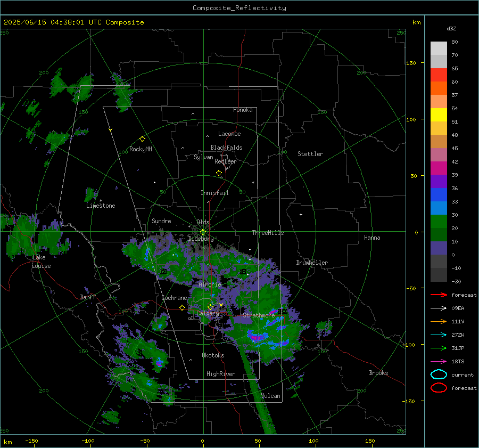Click the Sylvan label
Screen dimensions: 479x448
[x=203, y=157]
